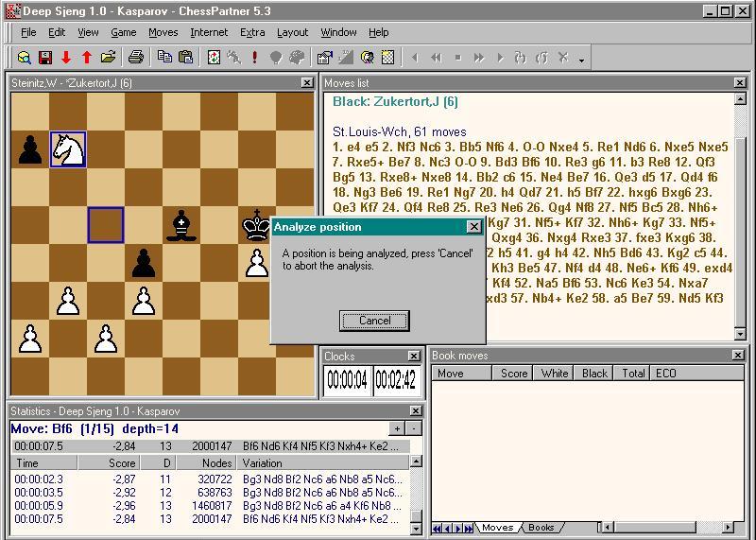Click the ECO column header

click(x=666, y=374)
